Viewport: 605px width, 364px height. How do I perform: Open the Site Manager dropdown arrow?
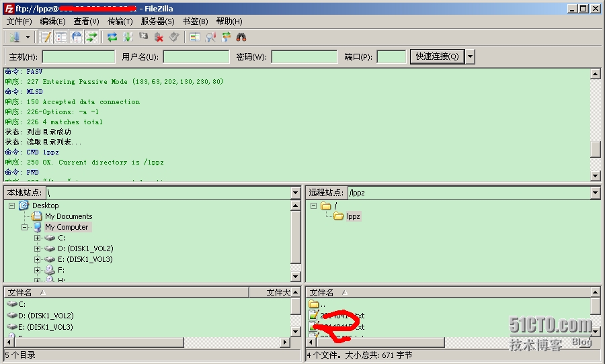pyautogui.click(x=28, y=38)
